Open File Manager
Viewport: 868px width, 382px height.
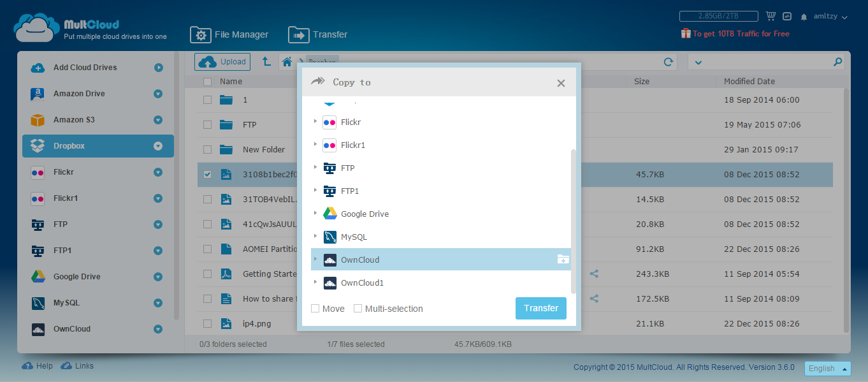[x=229, y=34]
